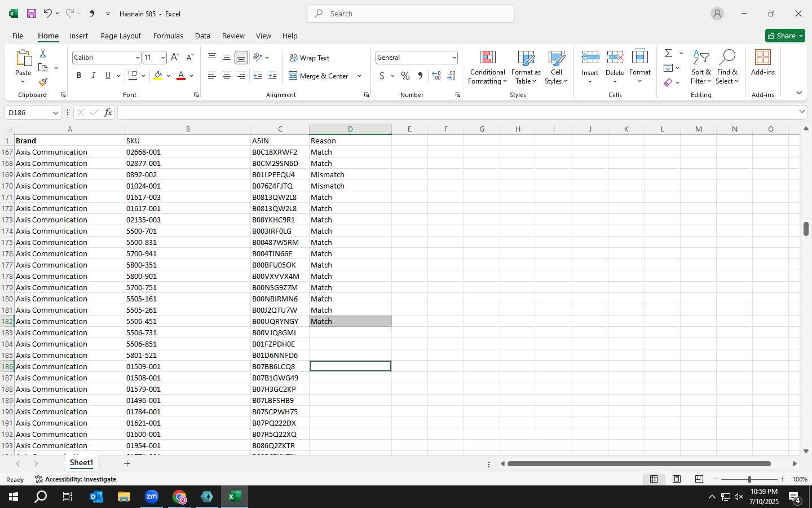Select the Mismatch cell in row 169

click(x=350, y=174)
